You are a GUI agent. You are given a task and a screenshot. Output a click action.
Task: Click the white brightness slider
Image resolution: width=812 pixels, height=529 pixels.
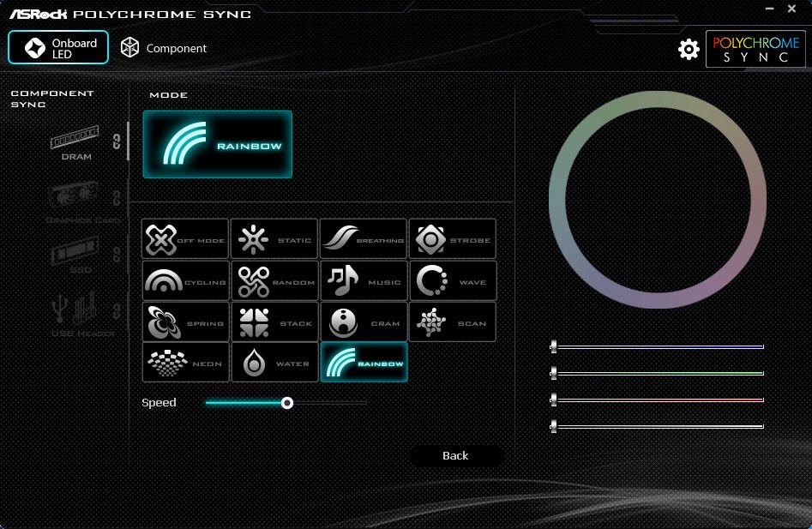(x=657, y=426)
